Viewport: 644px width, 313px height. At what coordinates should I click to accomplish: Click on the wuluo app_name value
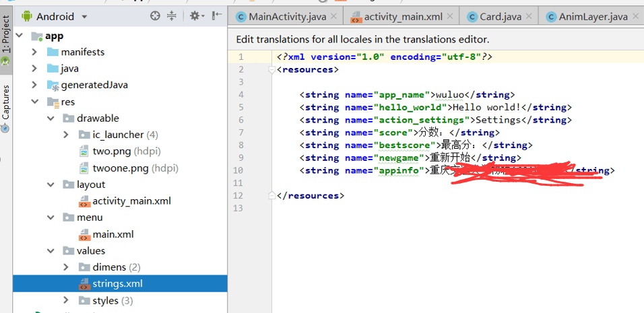(450, 95)
